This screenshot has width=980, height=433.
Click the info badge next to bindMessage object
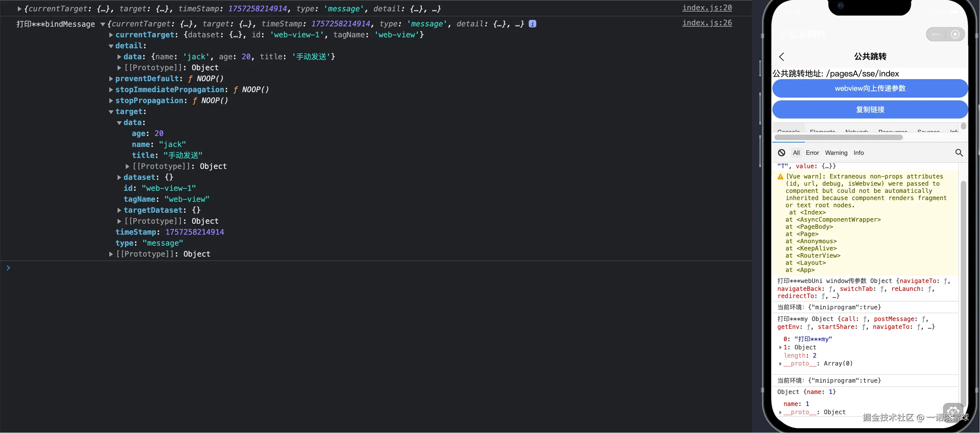[532, 24]
